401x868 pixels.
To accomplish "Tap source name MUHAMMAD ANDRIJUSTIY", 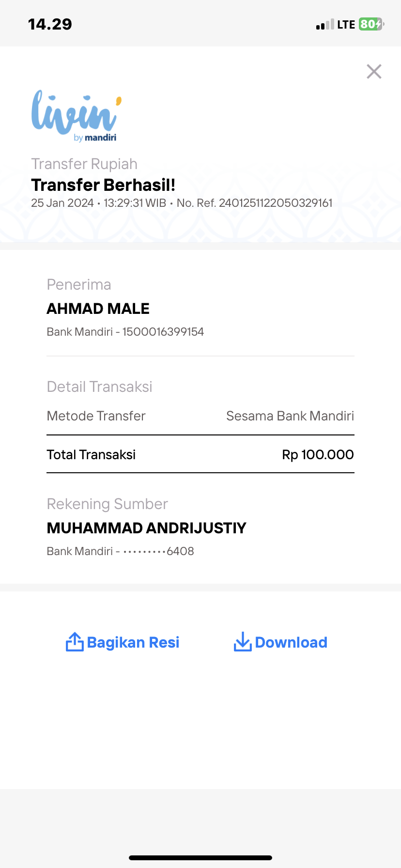I will (146, 528).
